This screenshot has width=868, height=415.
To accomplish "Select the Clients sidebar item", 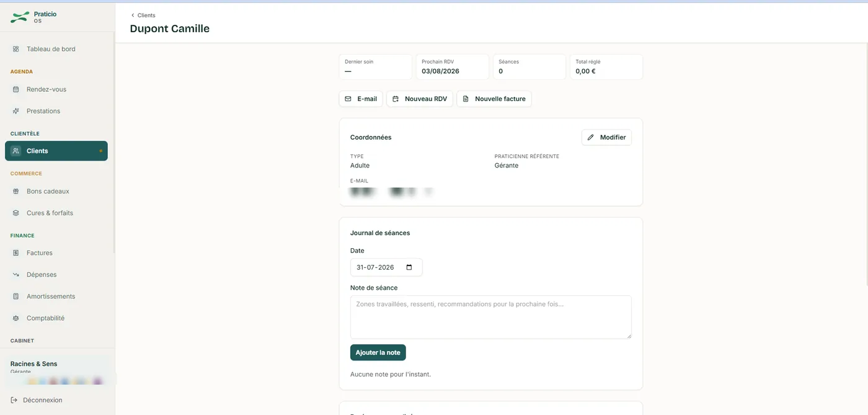I will [x=56, y=151].
